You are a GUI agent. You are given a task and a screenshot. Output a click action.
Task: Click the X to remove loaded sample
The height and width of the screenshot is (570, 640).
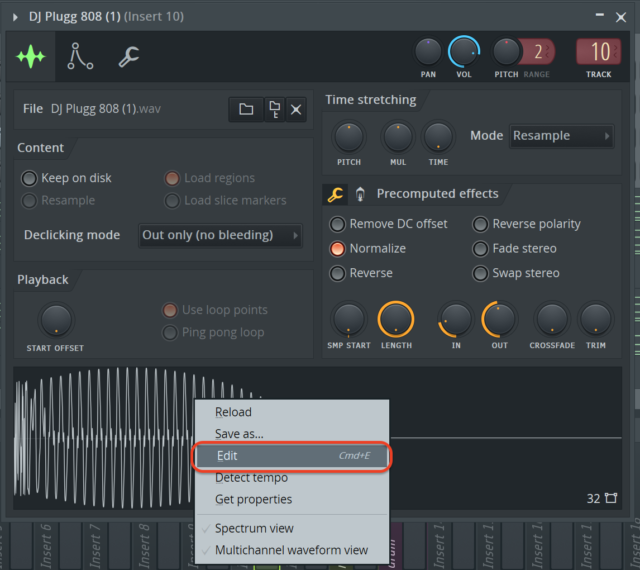(x=296, y=109)
